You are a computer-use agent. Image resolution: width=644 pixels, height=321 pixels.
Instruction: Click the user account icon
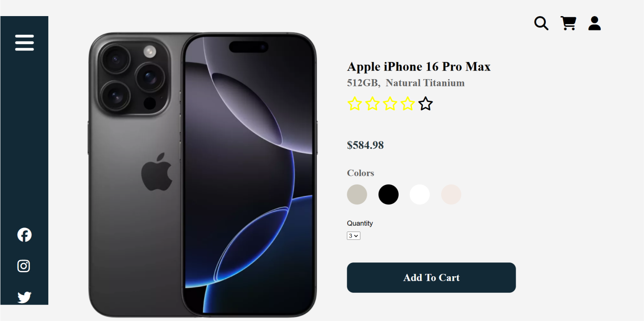click(x=594, y=23)
